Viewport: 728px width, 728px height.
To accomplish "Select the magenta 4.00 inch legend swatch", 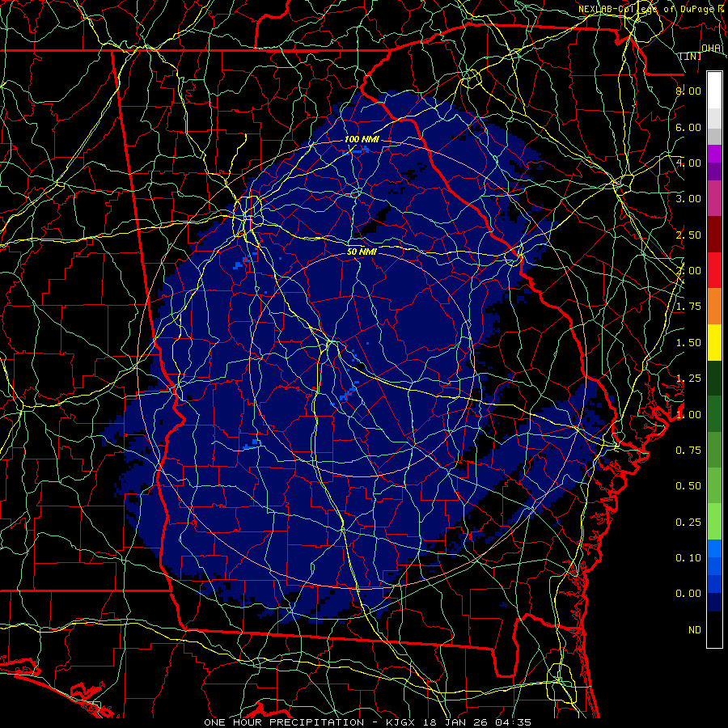I will 714,154.
